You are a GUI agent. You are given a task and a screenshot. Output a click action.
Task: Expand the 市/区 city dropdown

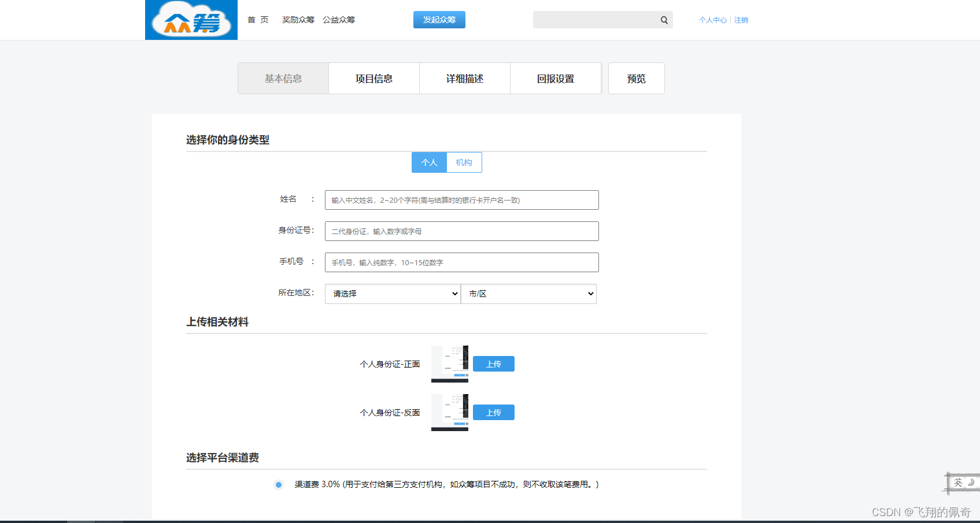coord(528,294)
